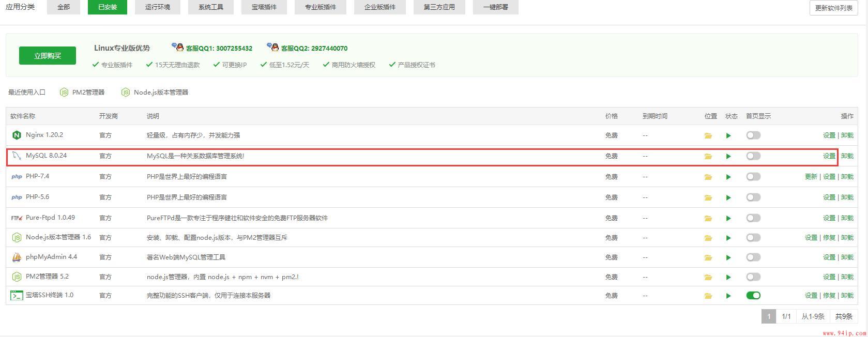This screenshot has width=868, height=337.
Task: Click 更新 for PHP-7.4
Action: 811,177
